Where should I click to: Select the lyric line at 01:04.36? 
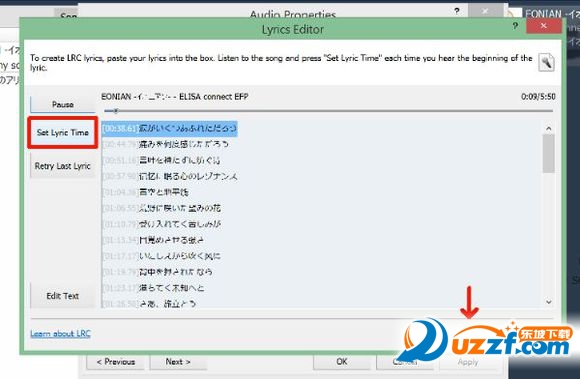[x=146, y=192]
